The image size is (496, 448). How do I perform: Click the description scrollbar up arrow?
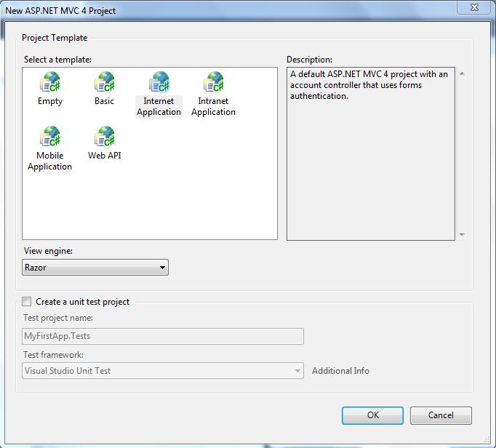[x=462, y=73]
